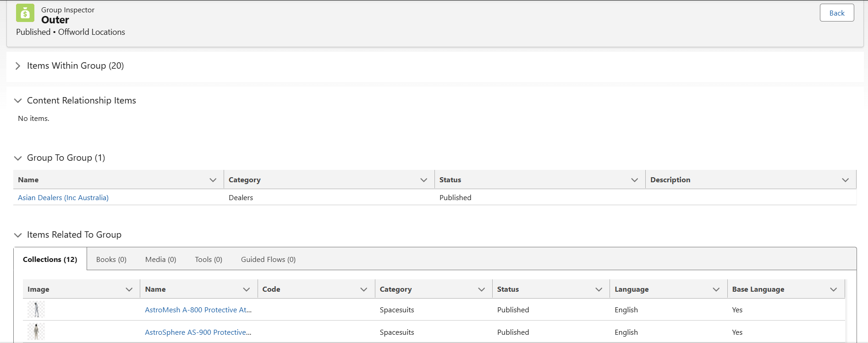Switch to the Media (0) tab
The height and width of the screenshot is (343, 868).
coord(160,260)
